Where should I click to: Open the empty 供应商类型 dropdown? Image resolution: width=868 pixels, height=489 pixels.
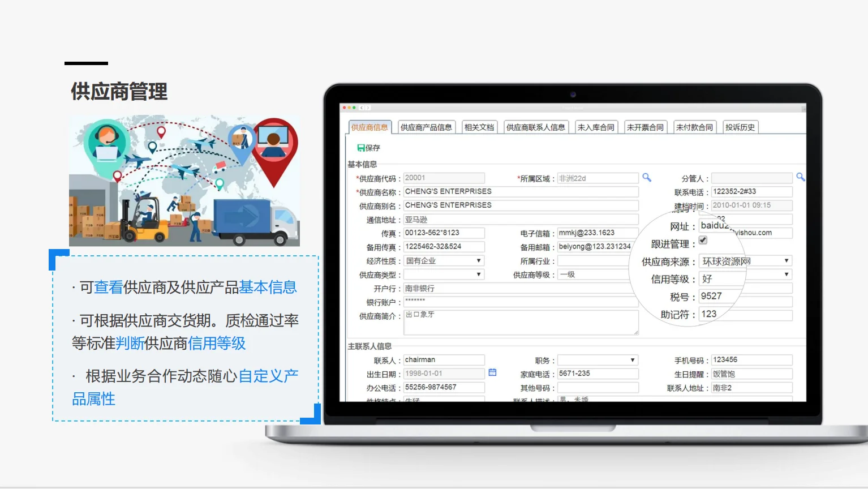[476, 274]
